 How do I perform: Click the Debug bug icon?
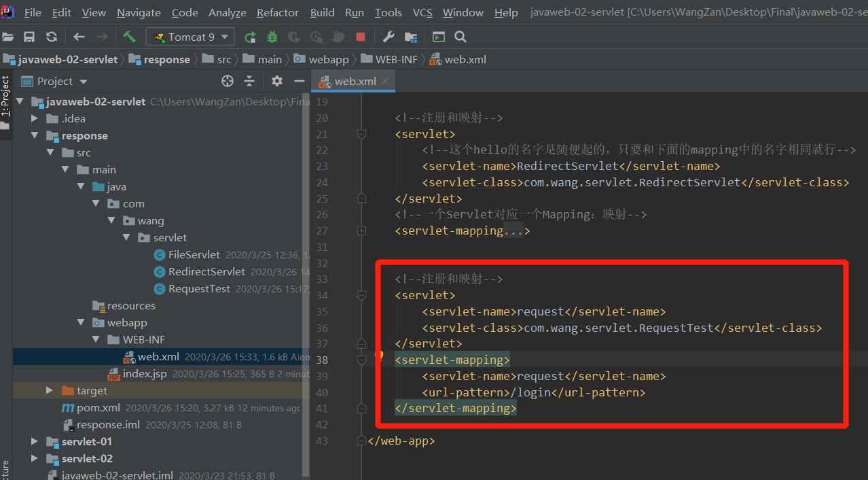coord(272,37)
